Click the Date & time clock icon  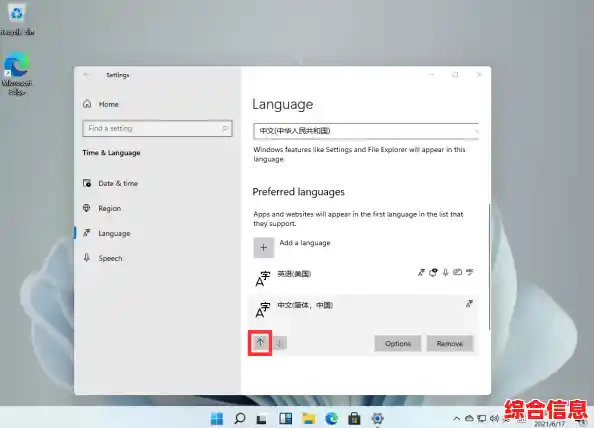pos(87,183)
